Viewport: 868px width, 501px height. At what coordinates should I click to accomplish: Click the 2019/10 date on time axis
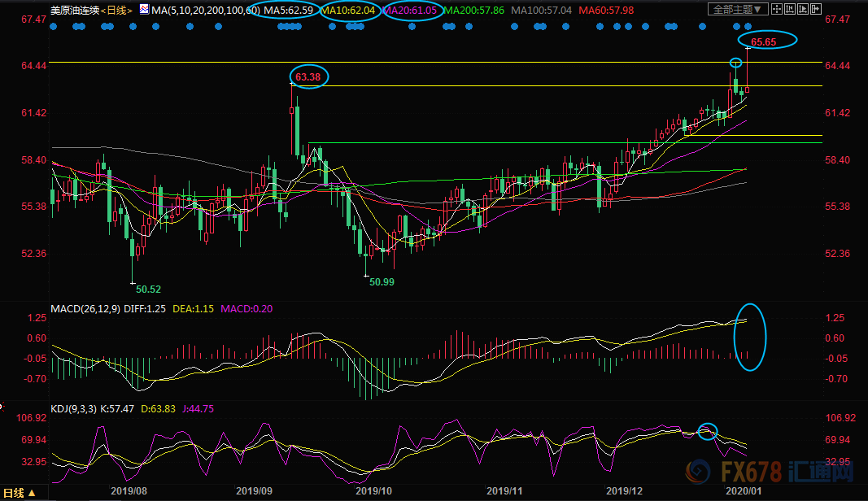(x=374, y=491)
